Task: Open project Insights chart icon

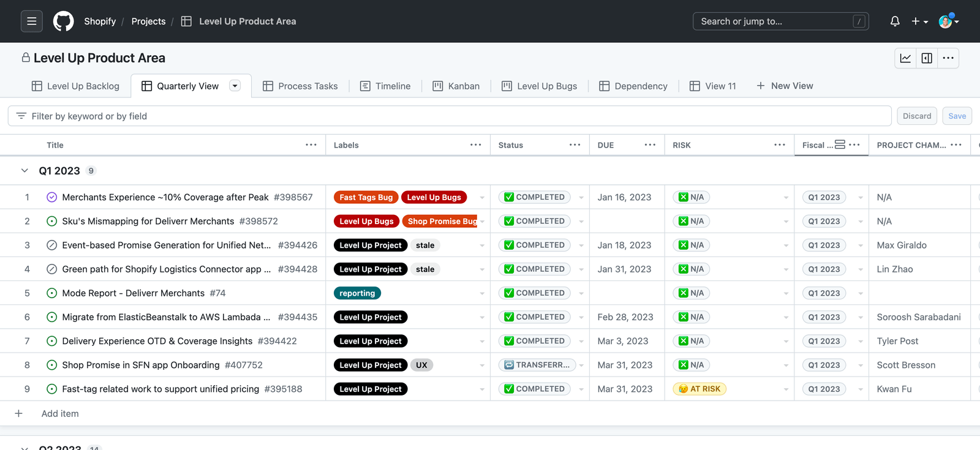Action: click(x=905, y=58)
